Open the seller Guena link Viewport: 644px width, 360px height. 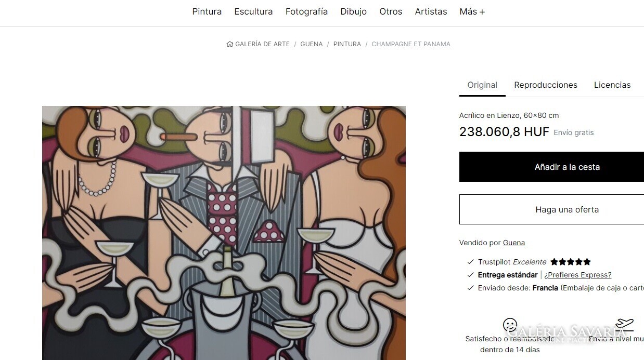(514, 243)
